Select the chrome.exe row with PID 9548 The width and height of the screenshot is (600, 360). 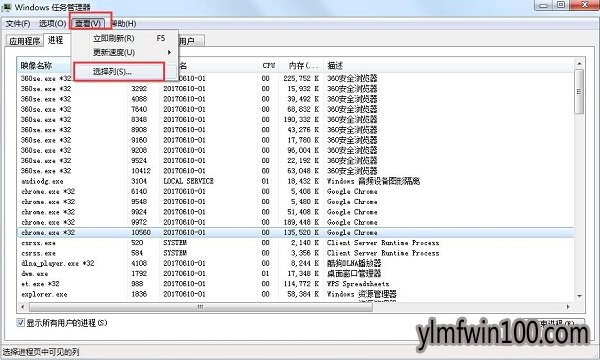[x=295, y=202]
